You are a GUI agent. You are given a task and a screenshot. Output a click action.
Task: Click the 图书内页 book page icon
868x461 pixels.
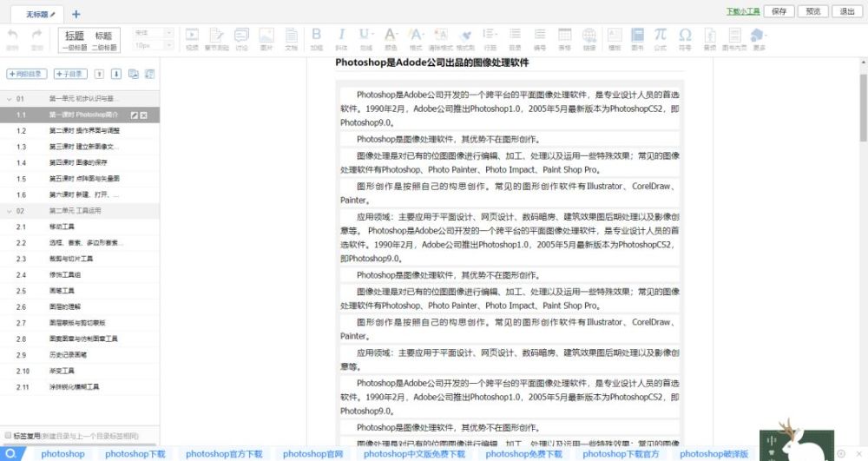coord(734,36)
